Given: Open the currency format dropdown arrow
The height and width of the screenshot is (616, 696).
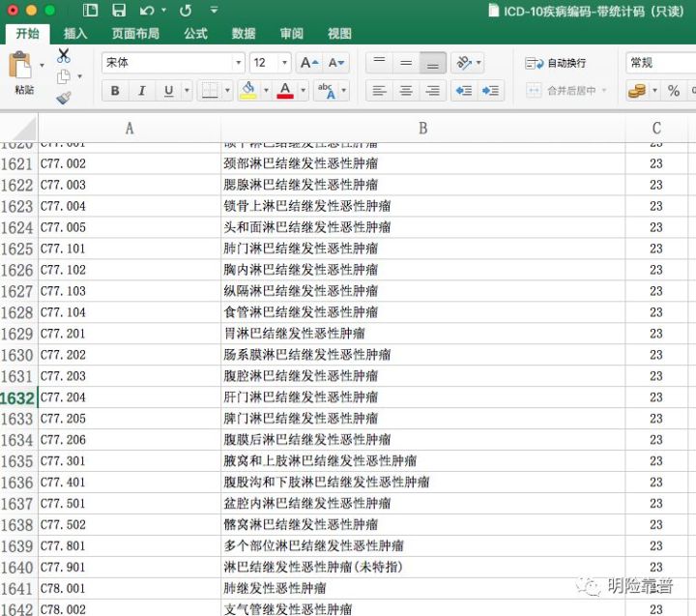Looking at the screenshot, I should [654, 91].
